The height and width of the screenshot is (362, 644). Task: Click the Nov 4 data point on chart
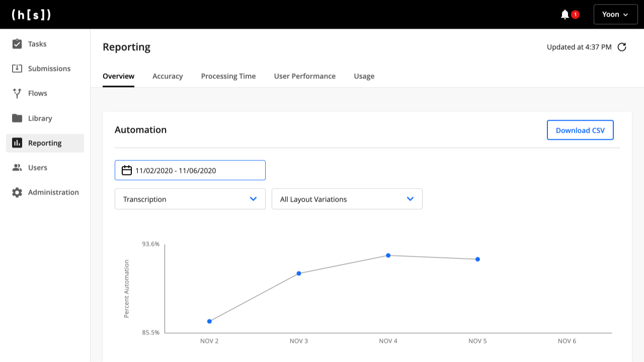388,255
